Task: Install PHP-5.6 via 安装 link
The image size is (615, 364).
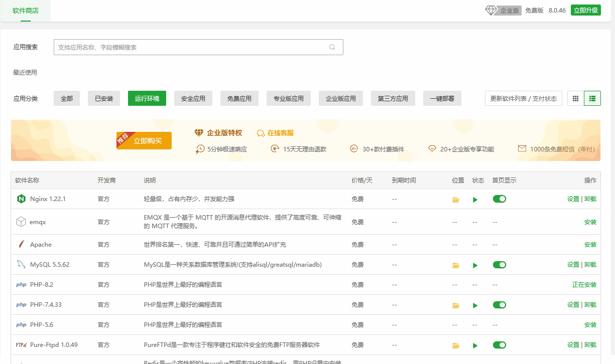Action: pos(590,325)
